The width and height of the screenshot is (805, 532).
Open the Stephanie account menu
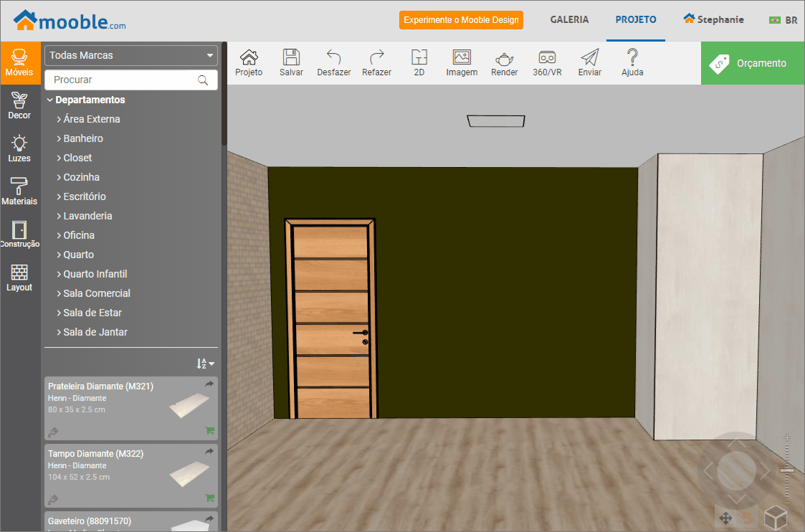[x=714, y=19]
